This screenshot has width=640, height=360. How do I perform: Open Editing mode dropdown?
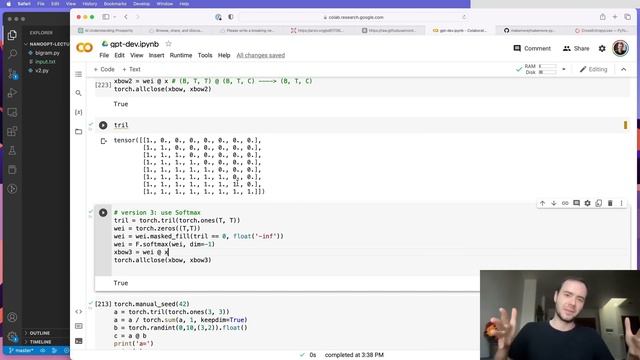pyautogui.click(x=594, y=69)
